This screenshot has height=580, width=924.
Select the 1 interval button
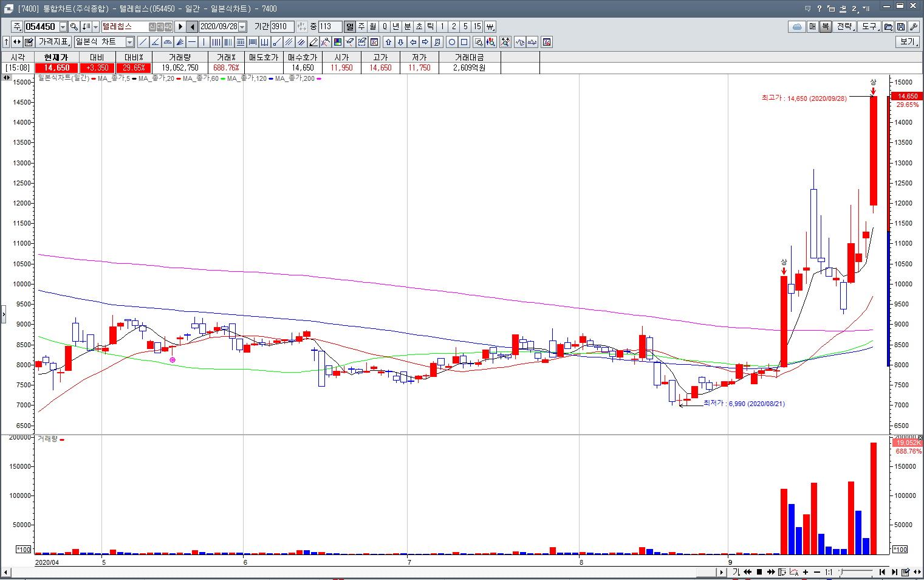(442, 27)
